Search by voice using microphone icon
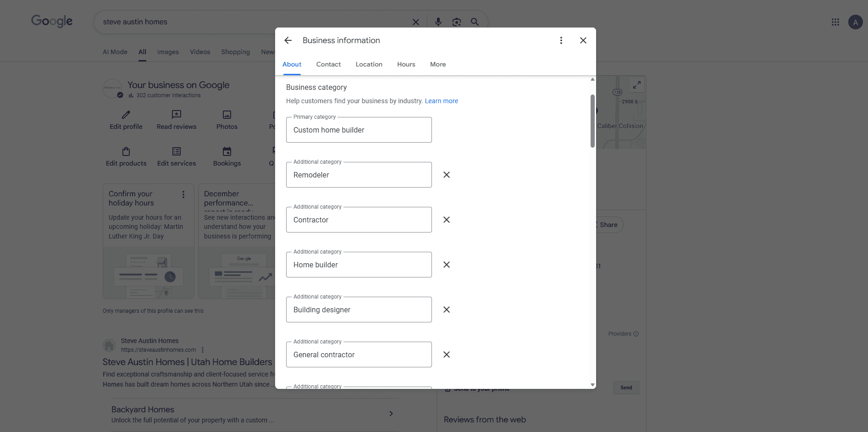 tap(438, 22)
